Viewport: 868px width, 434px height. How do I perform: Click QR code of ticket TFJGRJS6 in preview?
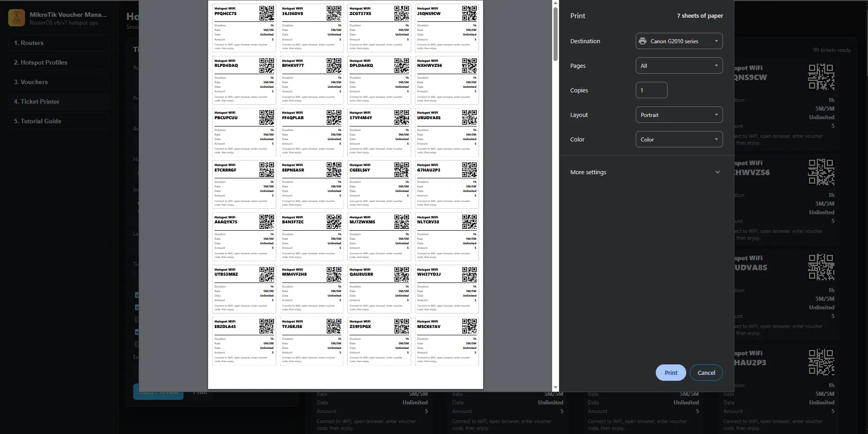[334, 326]
